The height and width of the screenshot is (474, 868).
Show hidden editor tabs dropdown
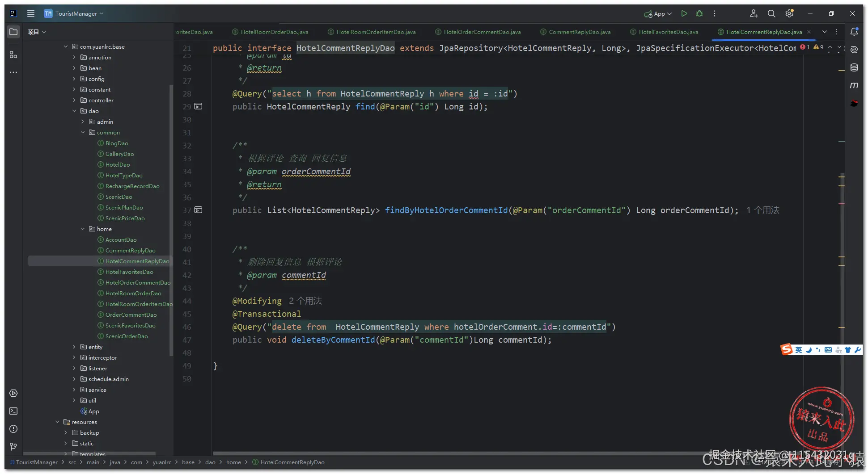click(x=825, y=32)
